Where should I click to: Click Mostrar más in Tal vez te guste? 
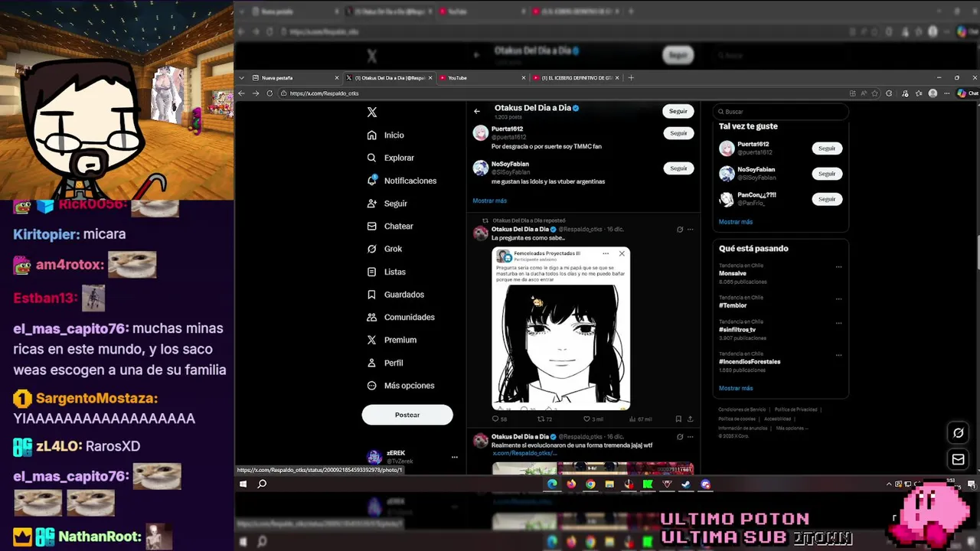736,222
